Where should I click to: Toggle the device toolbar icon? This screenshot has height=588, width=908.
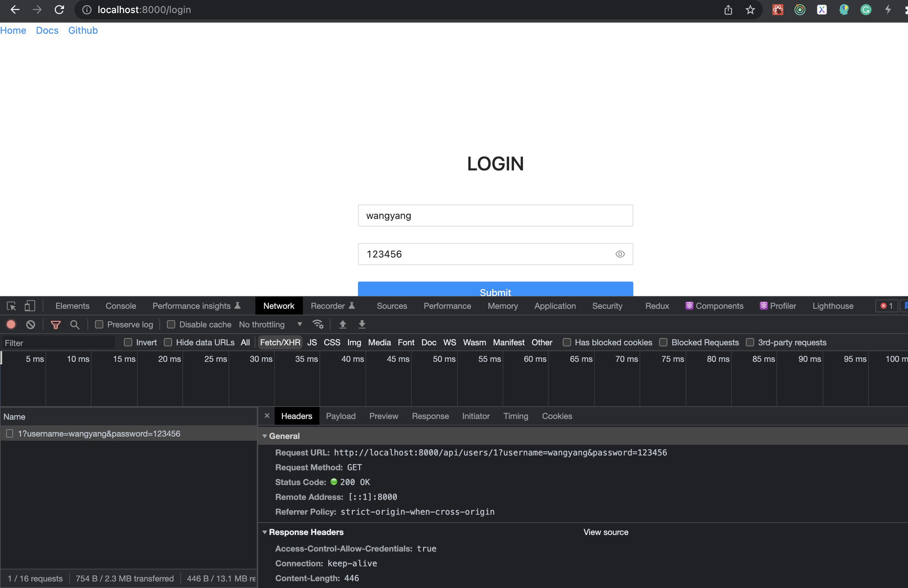[30, 306]
